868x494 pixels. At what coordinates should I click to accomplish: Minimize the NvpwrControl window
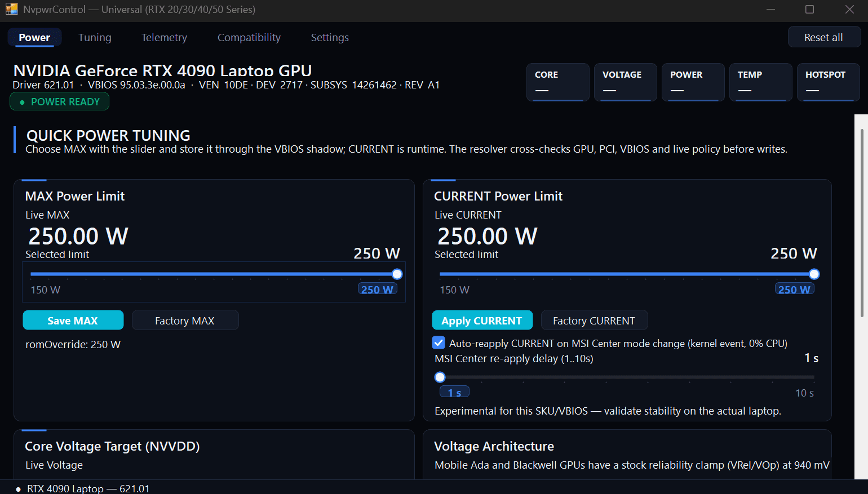771,10
